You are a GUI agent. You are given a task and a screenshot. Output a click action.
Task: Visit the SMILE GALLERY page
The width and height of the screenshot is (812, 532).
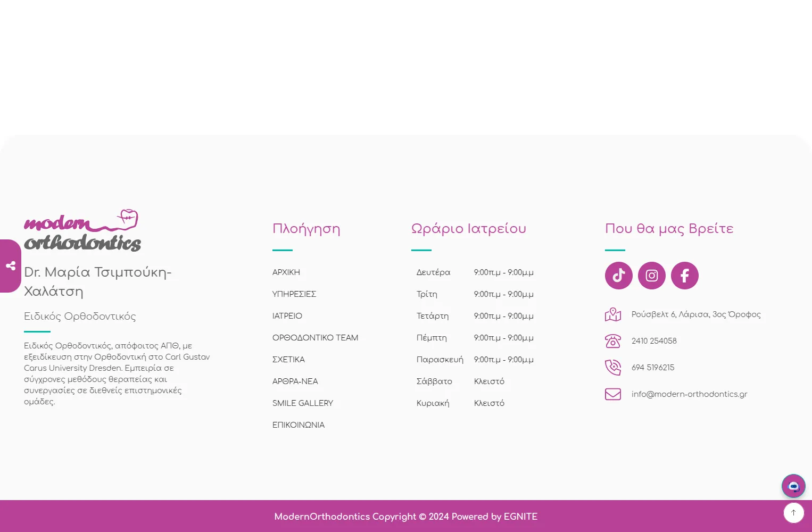point(303,403)
